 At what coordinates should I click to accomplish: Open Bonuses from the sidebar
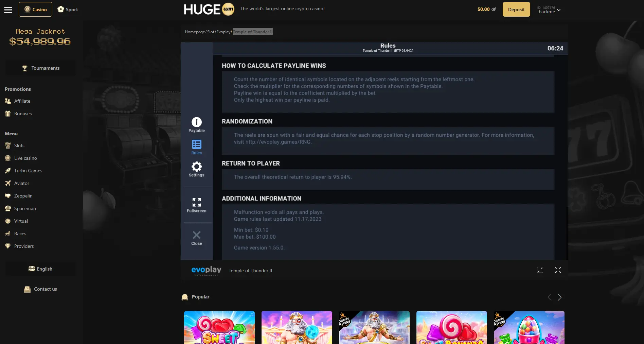click(23, 114)
